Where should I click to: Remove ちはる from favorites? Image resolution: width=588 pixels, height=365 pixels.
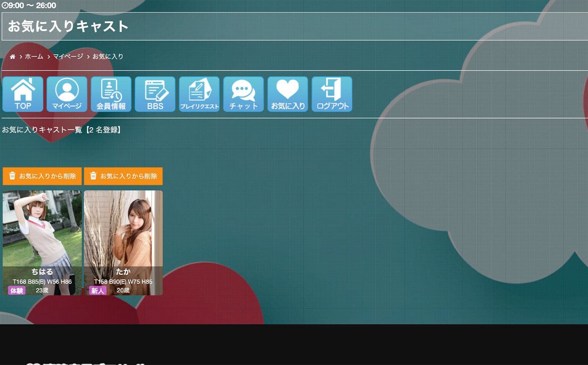(42, 176)
